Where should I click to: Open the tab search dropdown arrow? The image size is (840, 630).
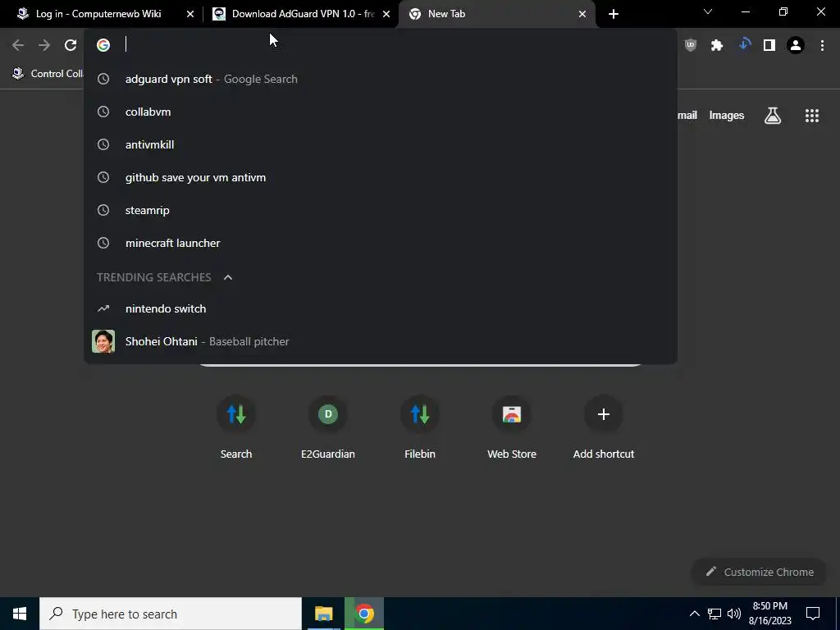(708, 11)
